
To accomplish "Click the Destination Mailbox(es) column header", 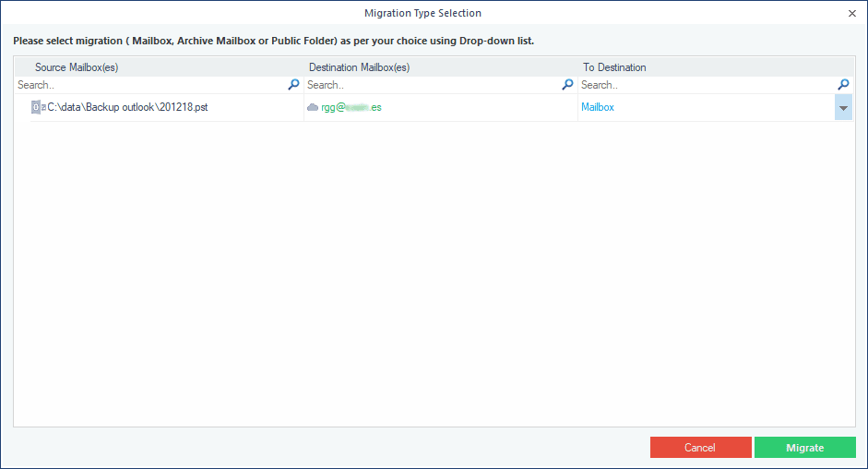I will pos(359,67).
